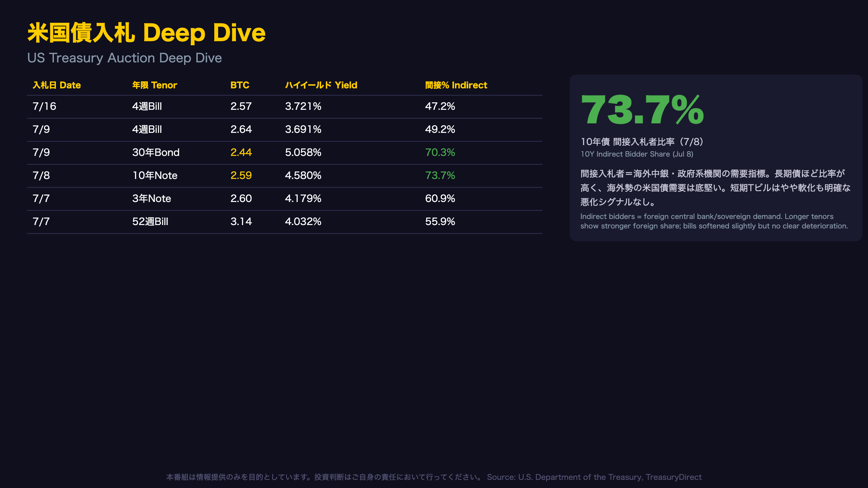This screenshot has width=868, height=488.
Task: Click indirect value 55.9%
Action: (440, 222)
